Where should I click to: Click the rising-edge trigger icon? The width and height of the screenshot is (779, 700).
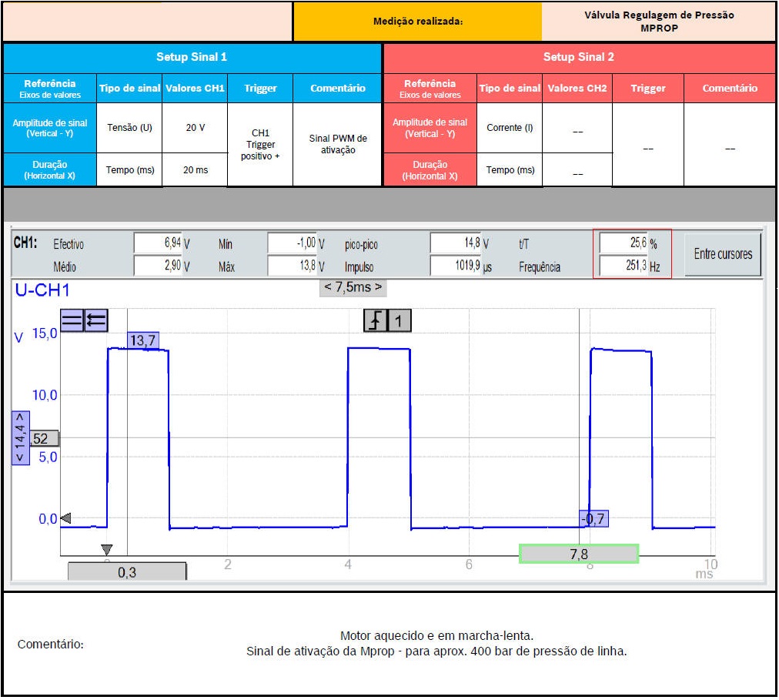pyautogui.click(x=376, y=320)
